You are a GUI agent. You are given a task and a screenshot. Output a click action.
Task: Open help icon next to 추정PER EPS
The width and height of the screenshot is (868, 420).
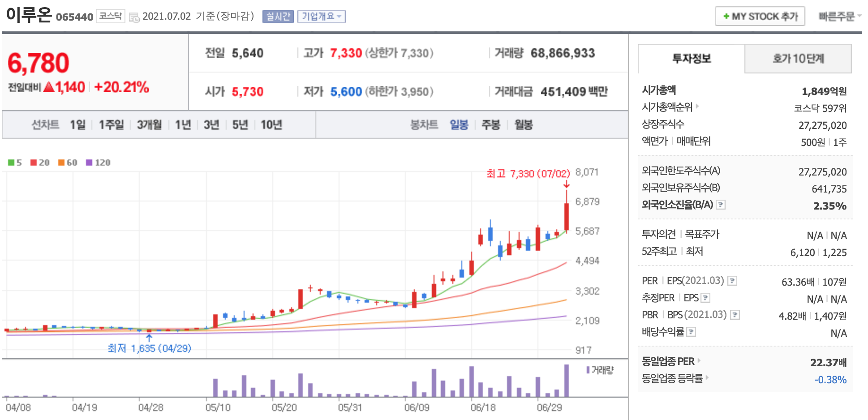tap(705, 298)
